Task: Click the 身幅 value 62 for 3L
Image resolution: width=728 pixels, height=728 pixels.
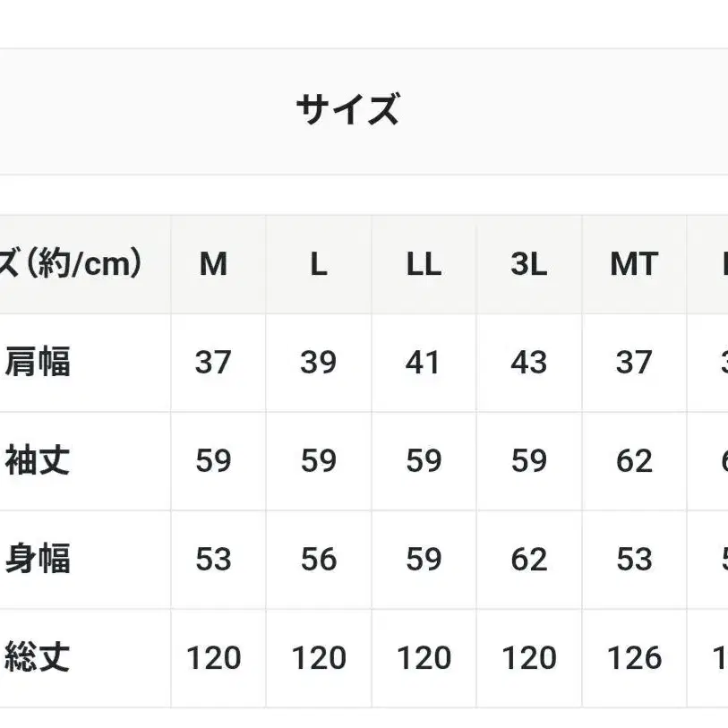Action: [528, 560]
